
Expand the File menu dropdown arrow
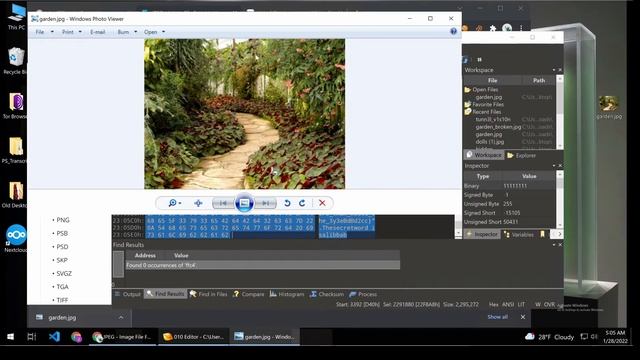tap(52, 32)
